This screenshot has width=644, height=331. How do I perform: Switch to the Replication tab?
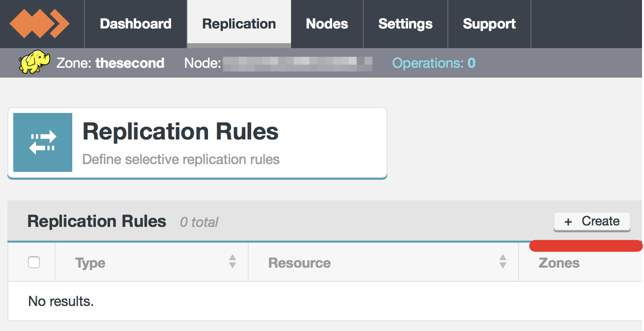239,24
